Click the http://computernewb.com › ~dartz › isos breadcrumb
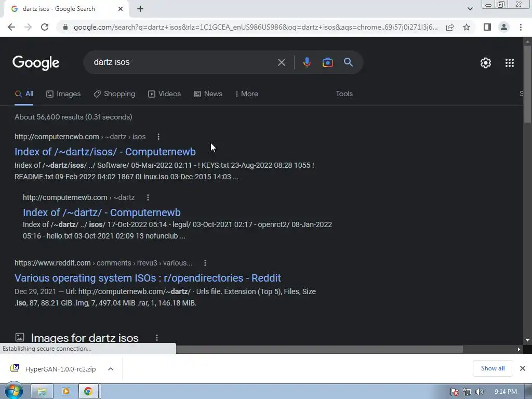The height and width of the screenshot is (399, 532). pos(80,137)
